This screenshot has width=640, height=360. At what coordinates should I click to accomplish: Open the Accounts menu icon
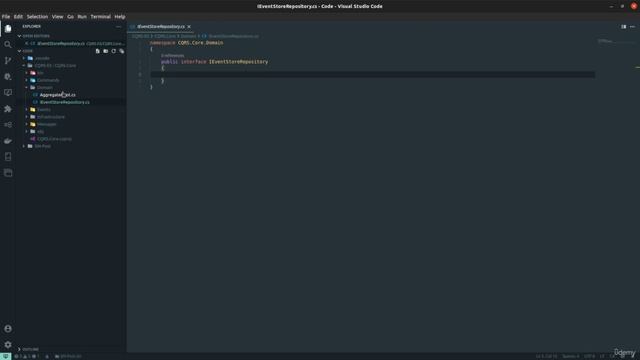pyautogui.click(x=8, y=329)
